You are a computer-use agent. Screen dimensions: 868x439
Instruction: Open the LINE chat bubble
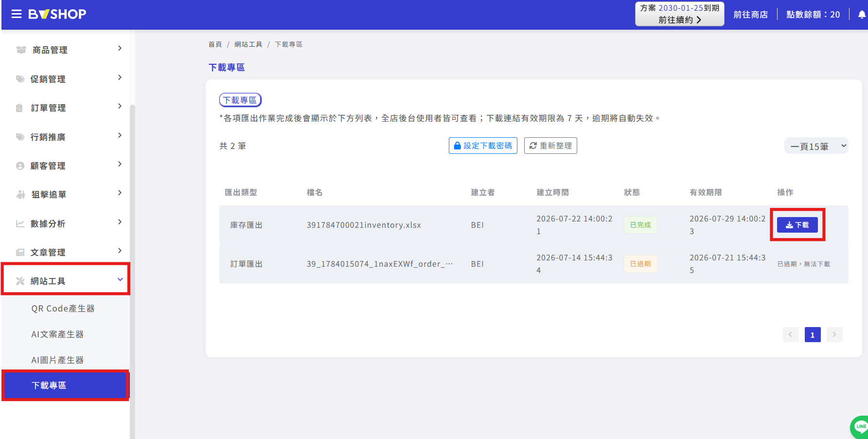tap(860, 427)
